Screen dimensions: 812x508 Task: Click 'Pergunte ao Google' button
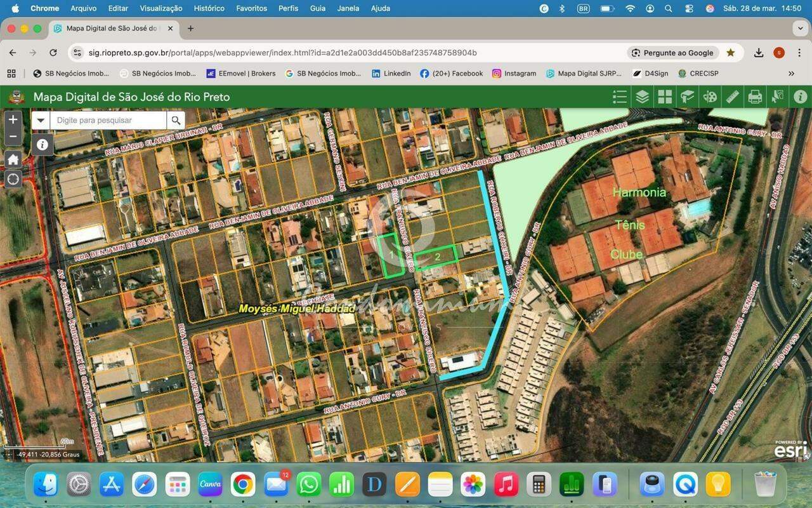point(672,53)
